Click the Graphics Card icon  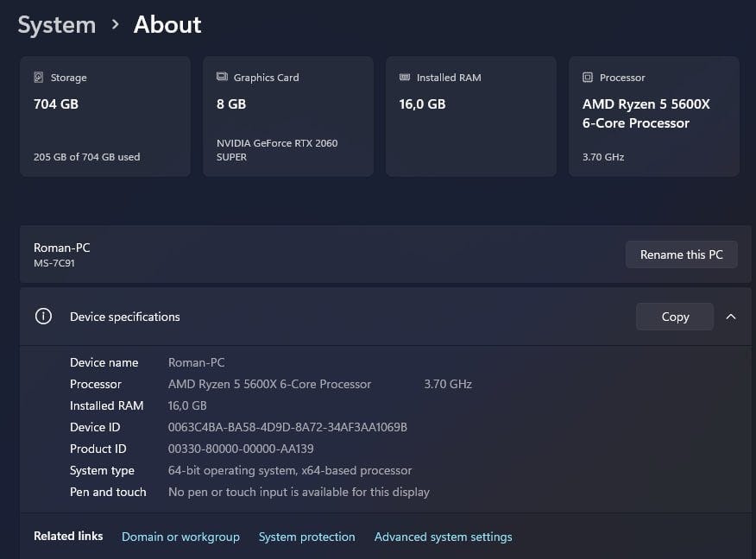coord(222,78)
